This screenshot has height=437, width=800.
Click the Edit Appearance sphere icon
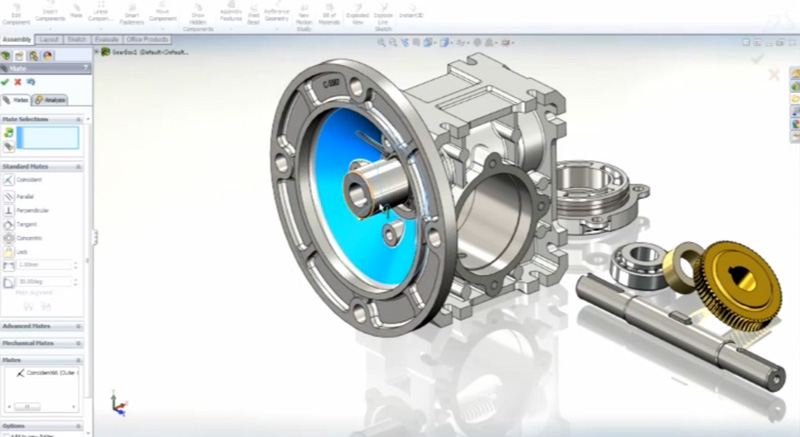(479, 43)
